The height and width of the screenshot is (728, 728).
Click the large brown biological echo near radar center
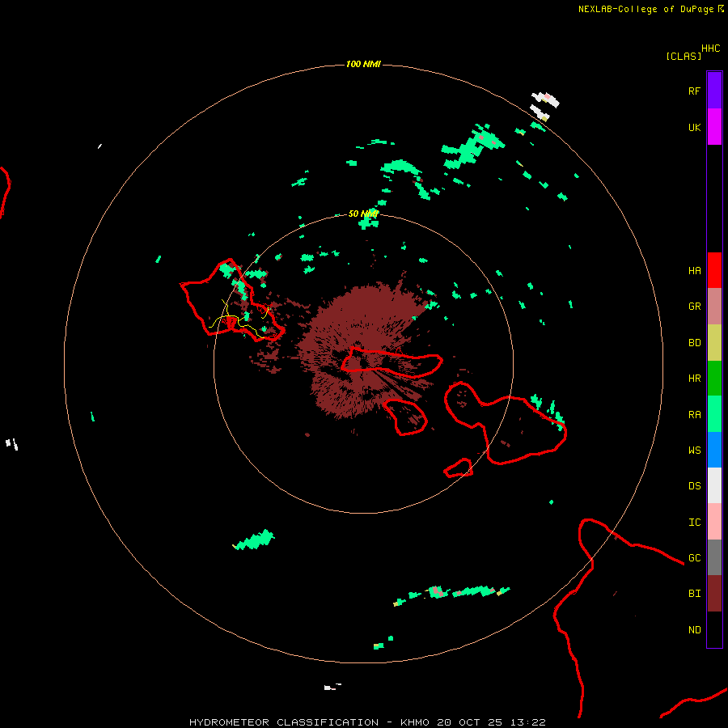(366, 350)
